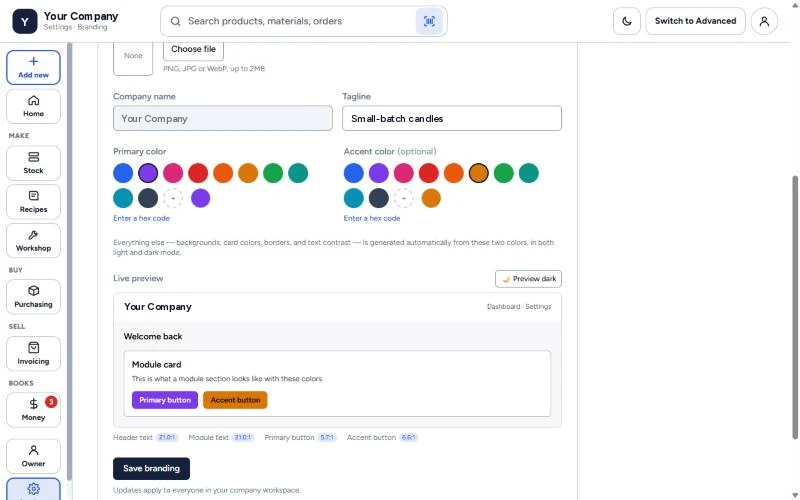Go to Home in sidebar
Image resolution: width=800 pixels, height=500 pixels.
point(33,106)
